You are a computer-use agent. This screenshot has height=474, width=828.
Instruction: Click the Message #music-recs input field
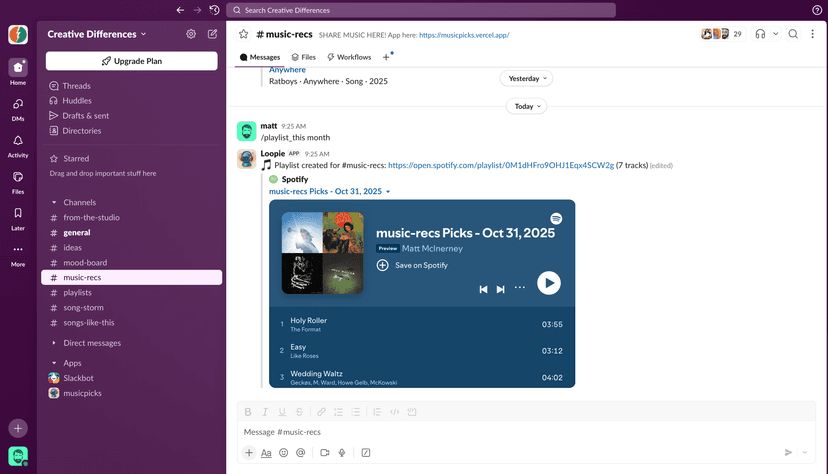(500, 432)
